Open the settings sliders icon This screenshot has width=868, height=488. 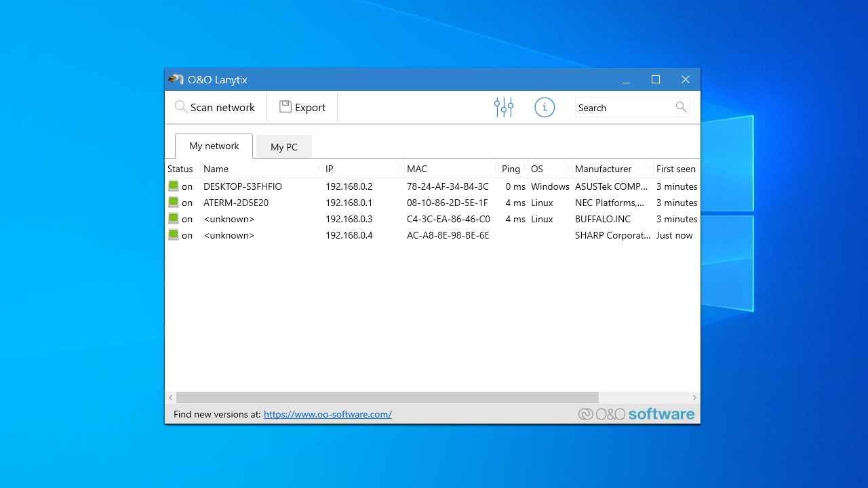(504, 107)
